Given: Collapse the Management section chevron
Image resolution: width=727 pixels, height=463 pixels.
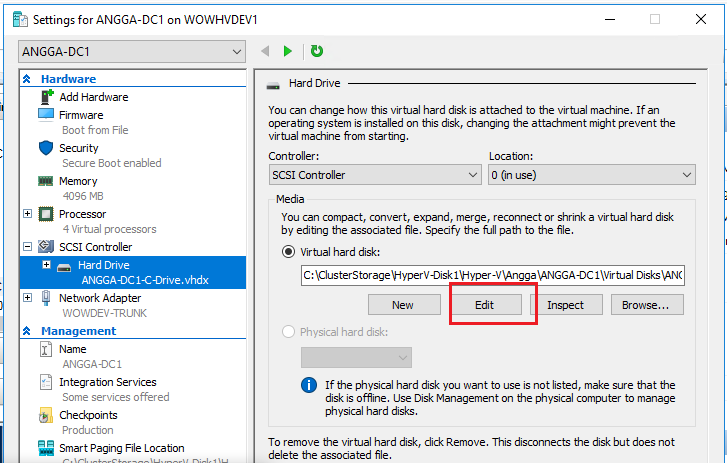Looking at the screenshot, I should (x=27, y=331).
